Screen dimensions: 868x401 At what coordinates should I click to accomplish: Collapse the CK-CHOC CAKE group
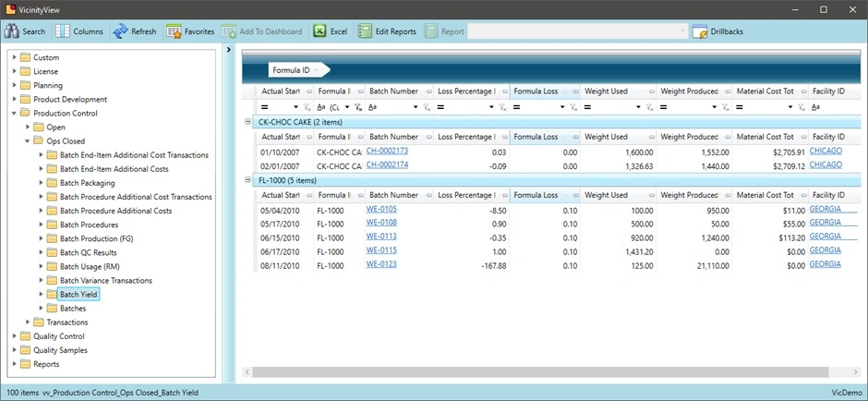tap(247, 121)
